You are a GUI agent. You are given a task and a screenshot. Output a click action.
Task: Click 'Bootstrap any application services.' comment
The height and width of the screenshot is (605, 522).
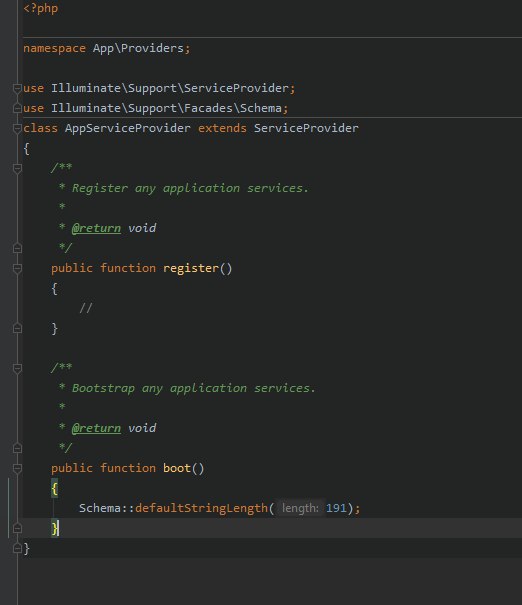coord(194,388)
